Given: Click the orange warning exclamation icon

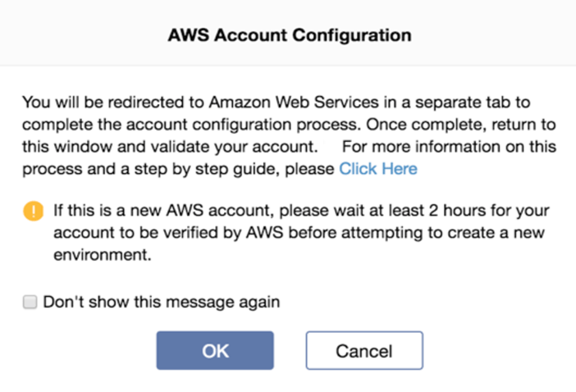Looking at the screenshot, I should (34, 212).
